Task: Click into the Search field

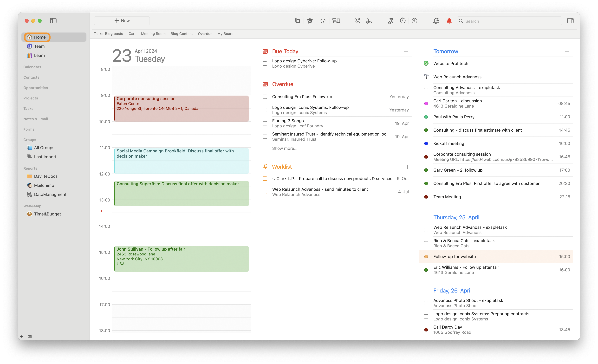Action: pos(509,21)
